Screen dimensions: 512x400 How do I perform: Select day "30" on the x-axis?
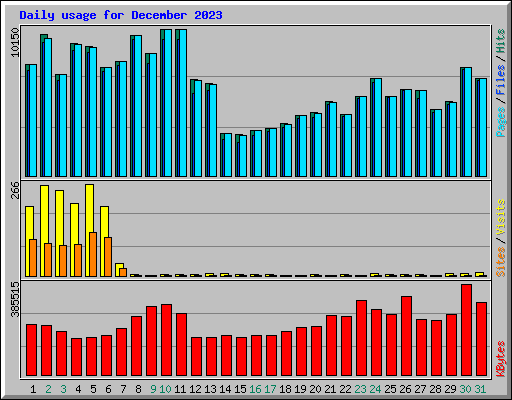click(465, 389)
